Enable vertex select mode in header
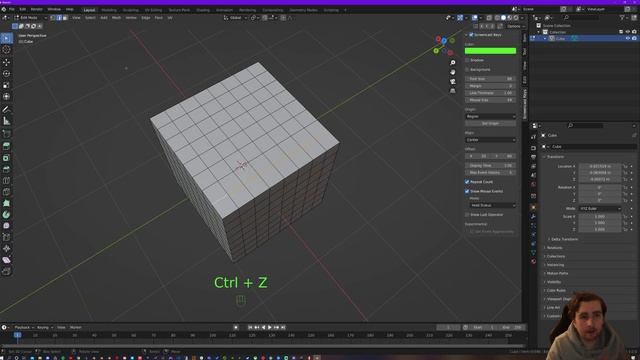 (x=53, y=18)
